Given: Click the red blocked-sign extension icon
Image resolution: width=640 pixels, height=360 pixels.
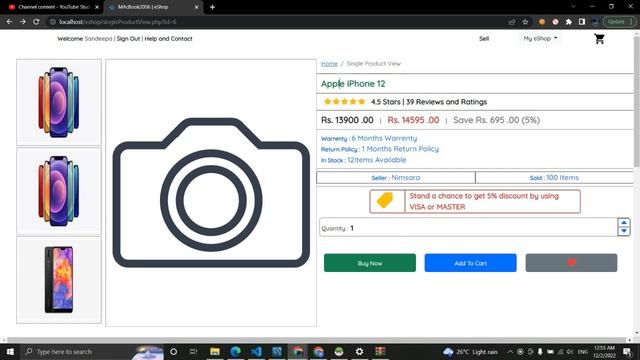Looking at the screenshot, I should point(555,22).
